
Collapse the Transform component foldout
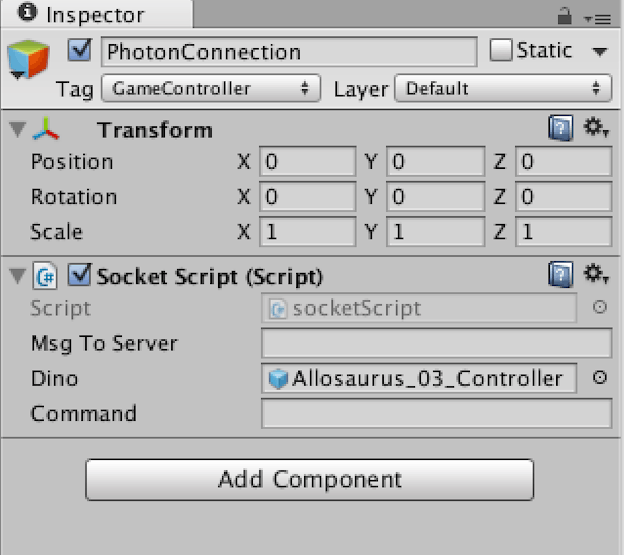click(18, 129)
